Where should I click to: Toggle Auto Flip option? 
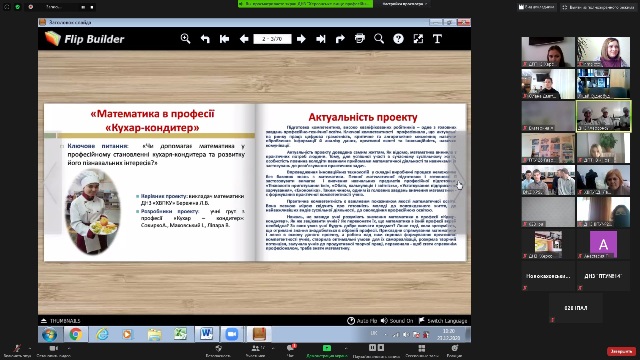pyautogui.click(x=362, y=321)
